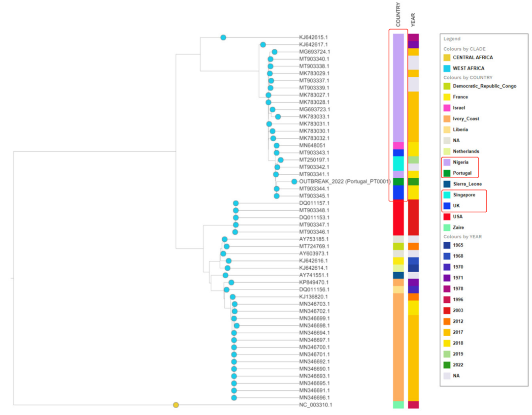Click the COUNTRY column header

pyautogui.click(x=398, y=15)
